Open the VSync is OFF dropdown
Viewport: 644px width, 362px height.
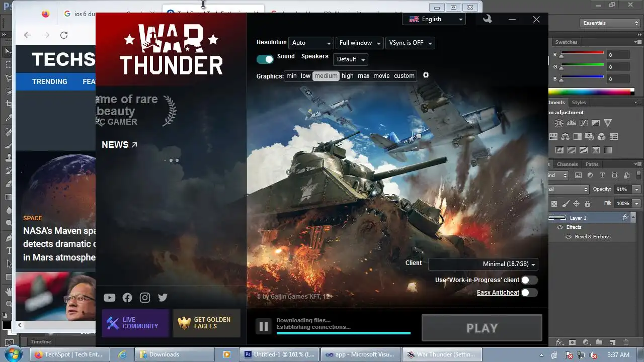coord(411,43)
